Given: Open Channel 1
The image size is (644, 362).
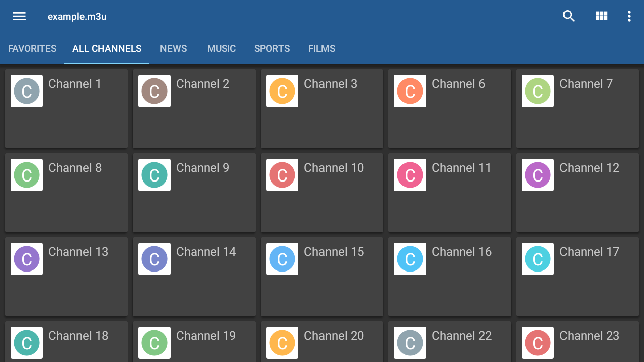Looking at the screenshot, I should 66,109.
